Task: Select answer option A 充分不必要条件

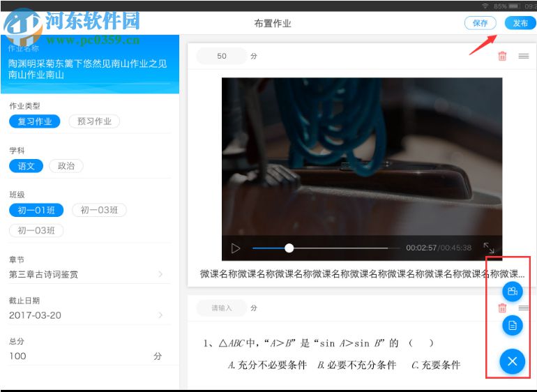Action: point(267,365)
